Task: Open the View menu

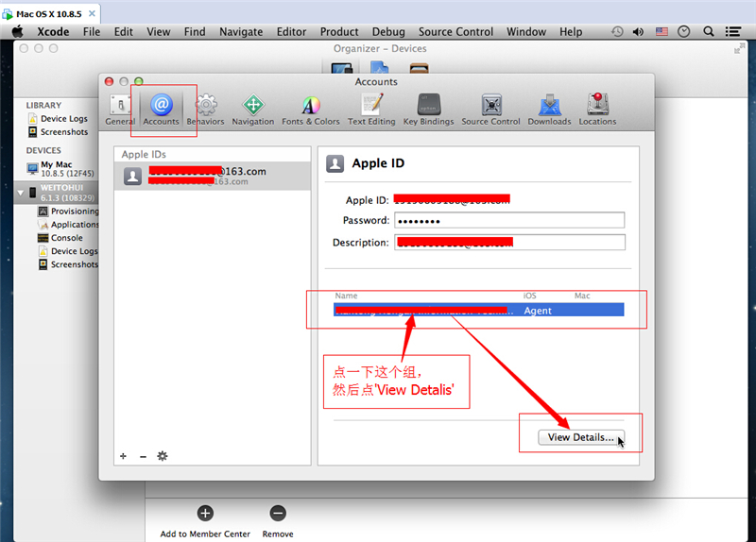Action: (158, 32)
